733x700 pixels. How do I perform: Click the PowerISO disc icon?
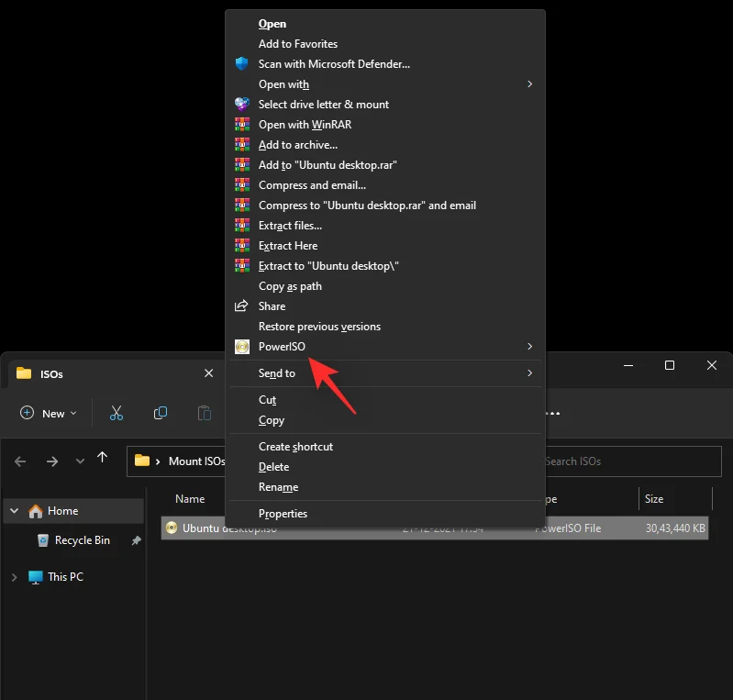coord(241,347)
